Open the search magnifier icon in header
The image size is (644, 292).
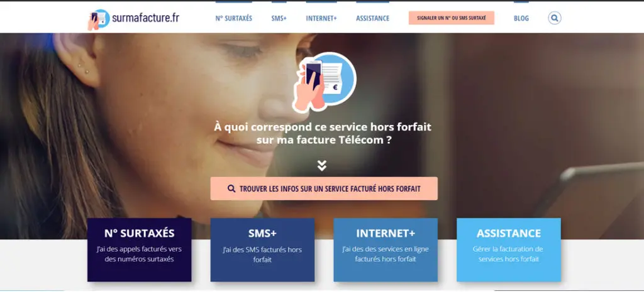(555, 18)
